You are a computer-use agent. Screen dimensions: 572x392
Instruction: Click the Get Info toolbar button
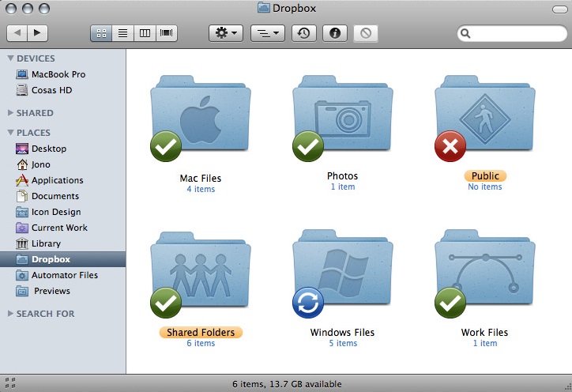(x=335, y=33)
